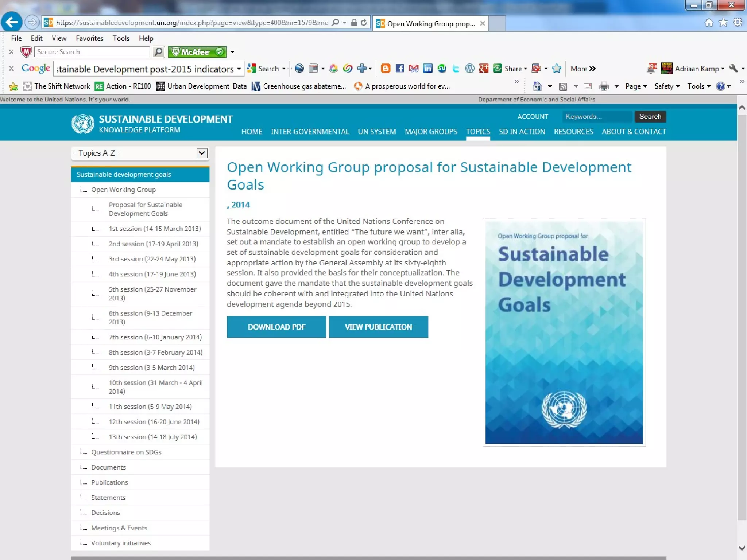The image size is (747, 560).
Task: Click the refresh page icon in address bar
Action: 364,23
